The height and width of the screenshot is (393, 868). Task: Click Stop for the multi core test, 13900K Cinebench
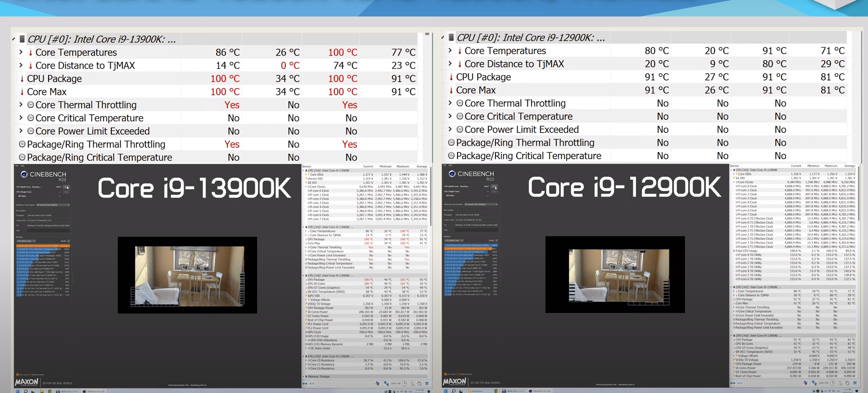pos(66,187)
